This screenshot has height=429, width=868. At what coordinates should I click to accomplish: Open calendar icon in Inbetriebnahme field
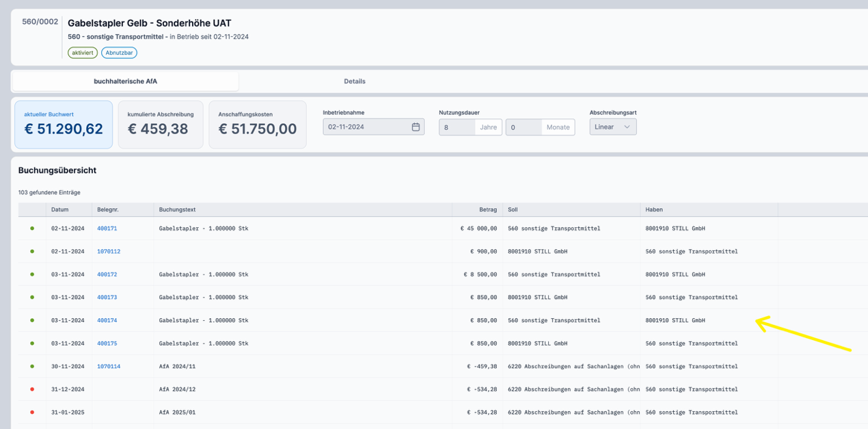tap(416, 127)
